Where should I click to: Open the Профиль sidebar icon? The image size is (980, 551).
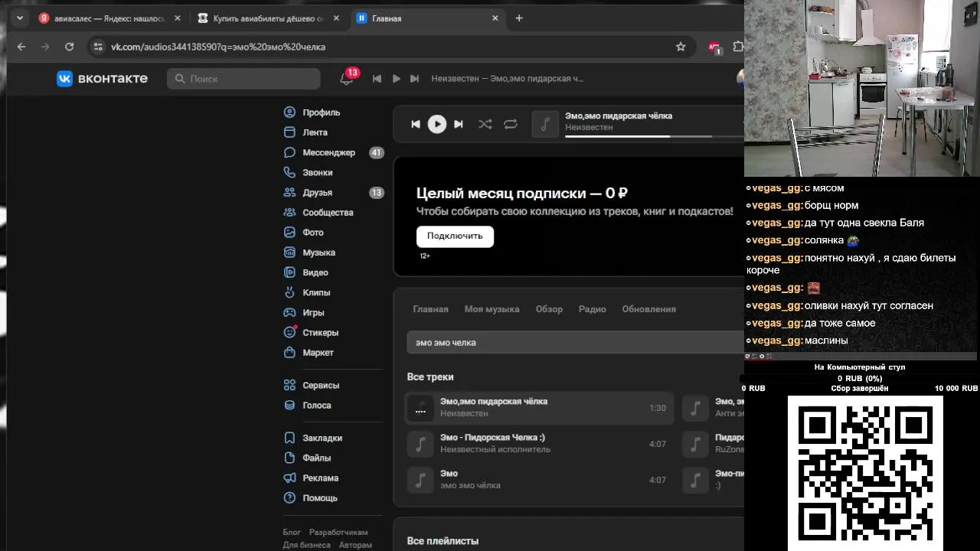[x=289, y=112]
